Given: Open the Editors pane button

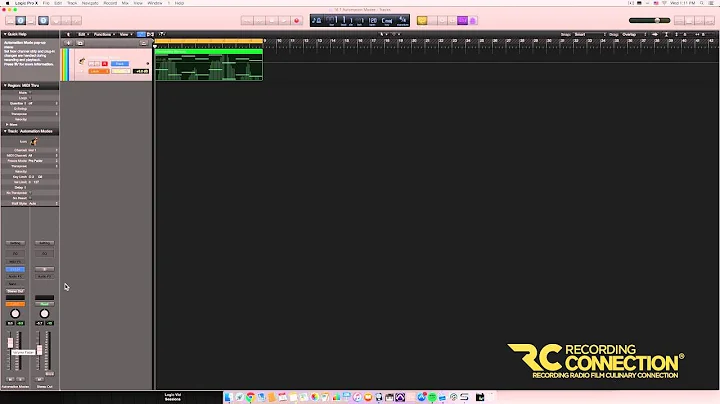Looking at the screenshot, I should coord(76,21).
